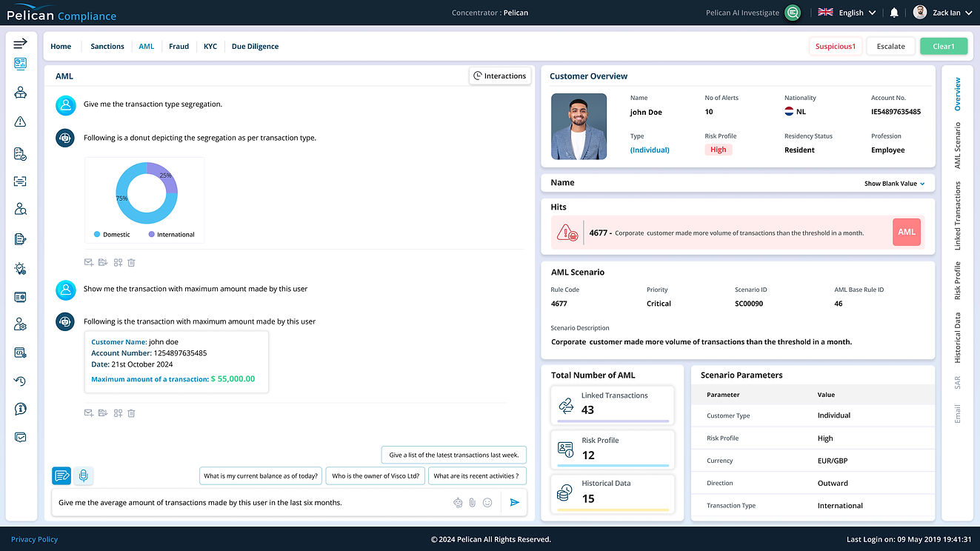Image resolution: width=980 pixels, height=551 pixels.
Task: Click the send arrow icon in chat
Action: [515, 502]
